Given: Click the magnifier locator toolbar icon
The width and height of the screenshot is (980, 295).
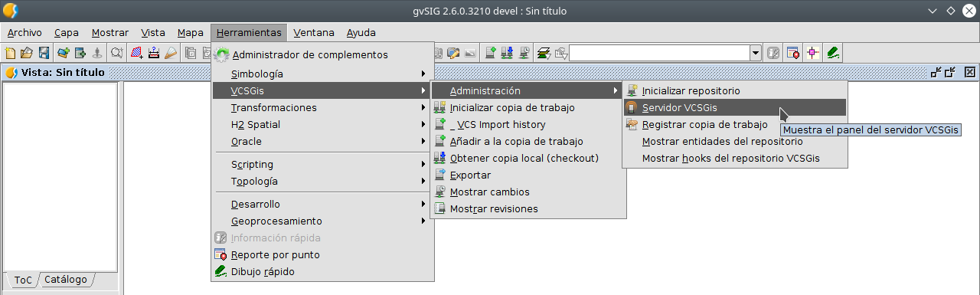Looking at the screenshot, I should [x=117, y=53].
